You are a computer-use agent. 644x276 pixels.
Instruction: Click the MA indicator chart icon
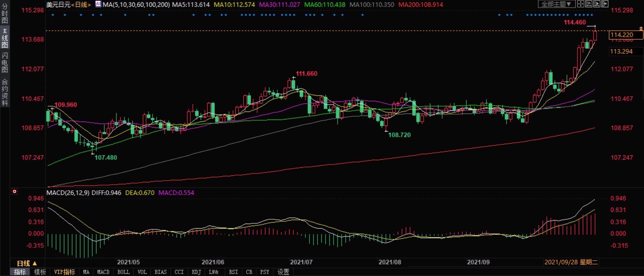pyautogui.click(x=98, y=4)
